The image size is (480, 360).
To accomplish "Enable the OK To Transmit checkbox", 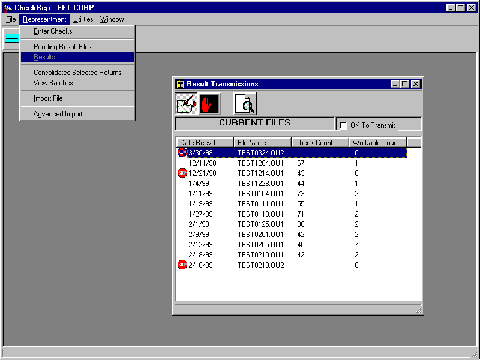I will pyautogui.click(x=343, y=125).
